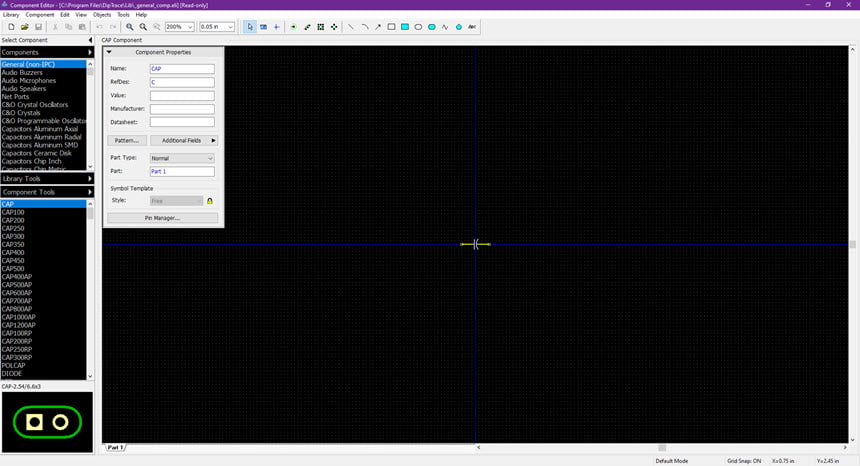The width and height of the screenshot is (860, 466).
Task: Select the CAP250 component
Action: click(43, 229)
